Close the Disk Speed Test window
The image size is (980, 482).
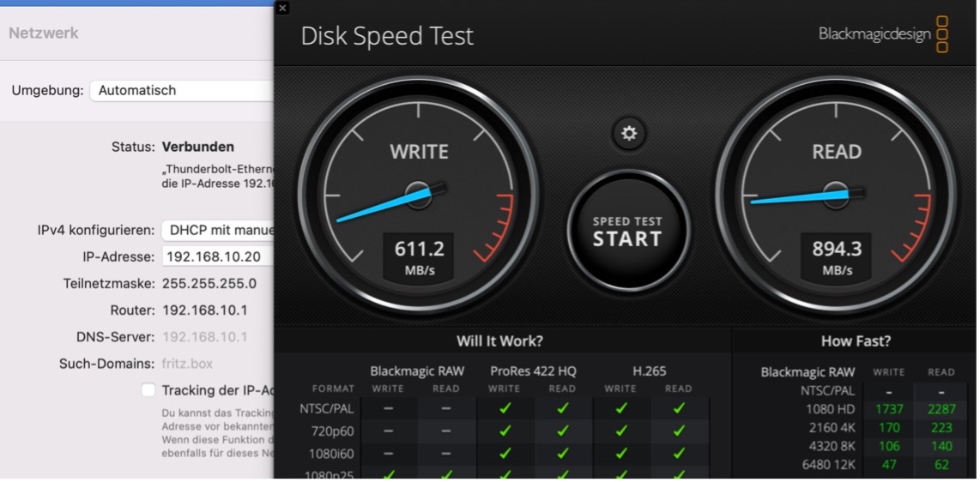282,8
